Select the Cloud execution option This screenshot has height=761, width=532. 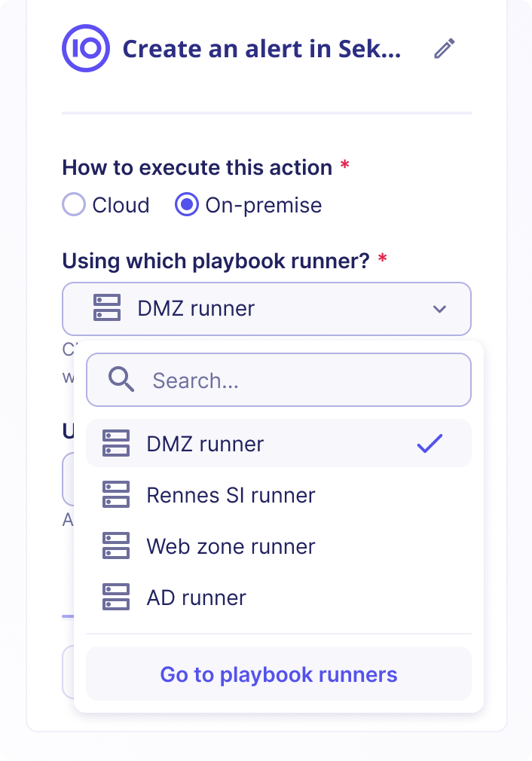(73, 204)
